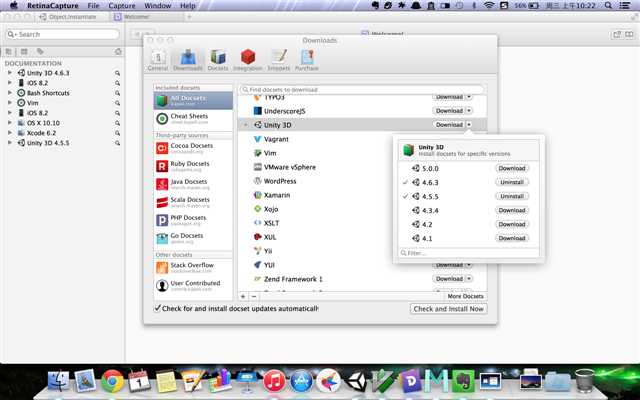Click the minus remove-docset button
Viewport: 640px width, 400px height.
(x=253, y=297)
